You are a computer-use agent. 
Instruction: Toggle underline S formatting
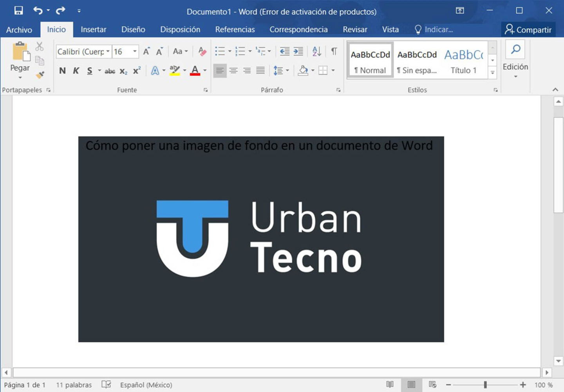click(x=90, y=71)
